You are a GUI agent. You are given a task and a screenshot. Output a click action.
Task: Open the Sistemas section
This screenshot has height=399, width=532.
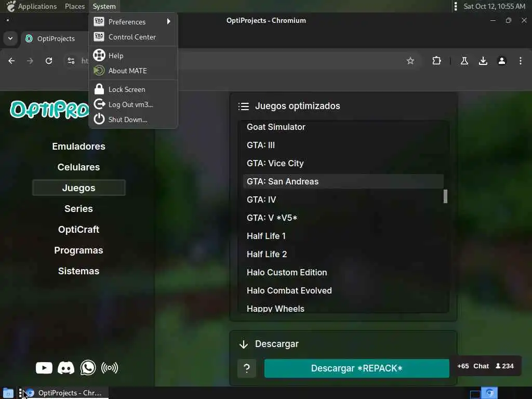(79, 271)
